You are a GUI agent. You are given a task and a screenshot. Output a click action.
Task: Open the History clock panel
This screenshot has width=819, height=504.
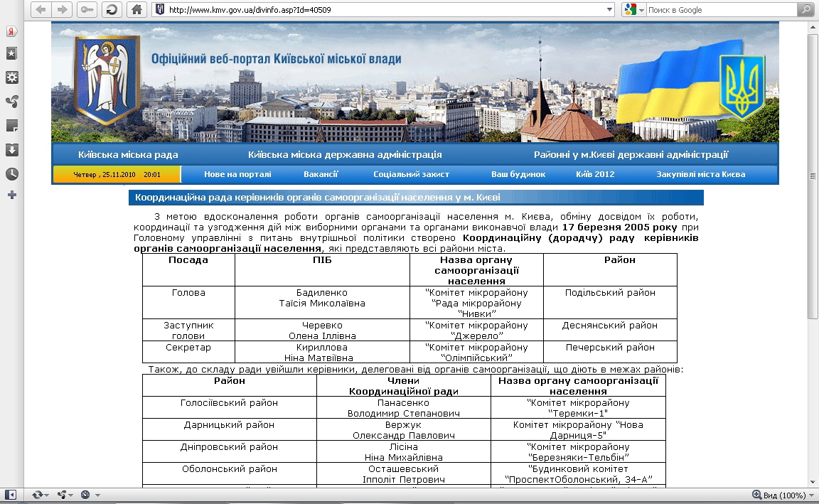11,174
